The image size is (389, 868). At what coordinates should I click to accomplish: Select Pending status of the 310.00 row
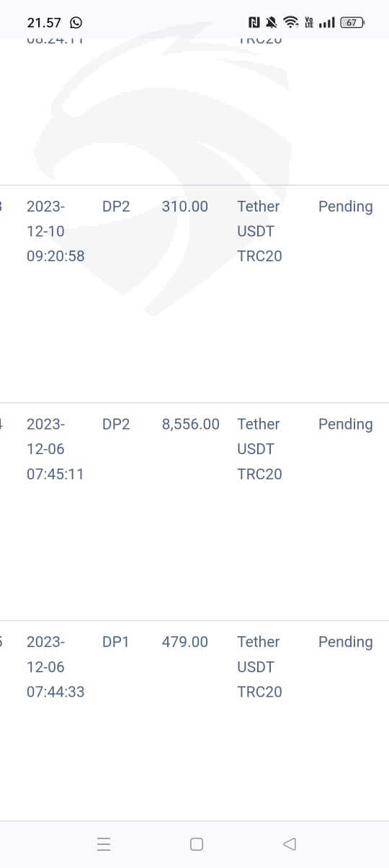(x=346, y=207)
